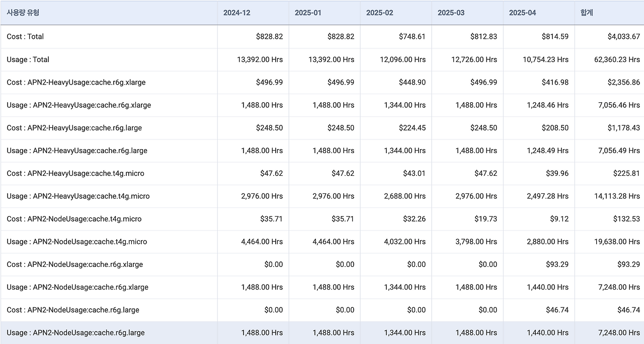Select the $748.61 cell under 2025-02
The height and width of the screenshot is (344, 644).
412,37
